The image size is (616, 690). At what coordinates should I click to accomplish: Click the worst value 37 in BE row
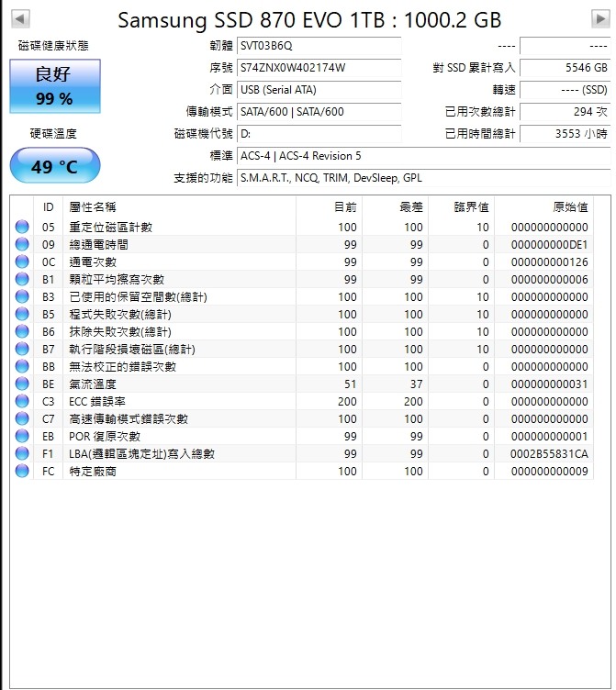tap(417, 384)
